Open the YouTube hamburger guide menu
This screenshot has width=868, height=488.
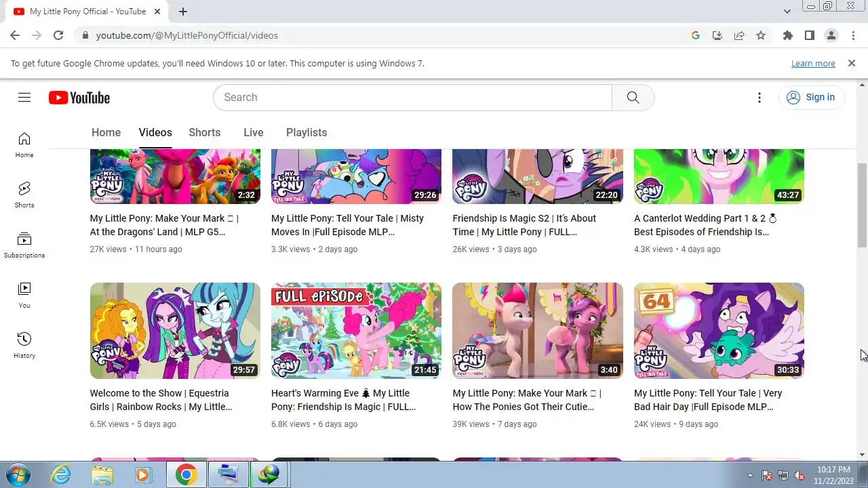pyautogui.click(x=24, y=98)
